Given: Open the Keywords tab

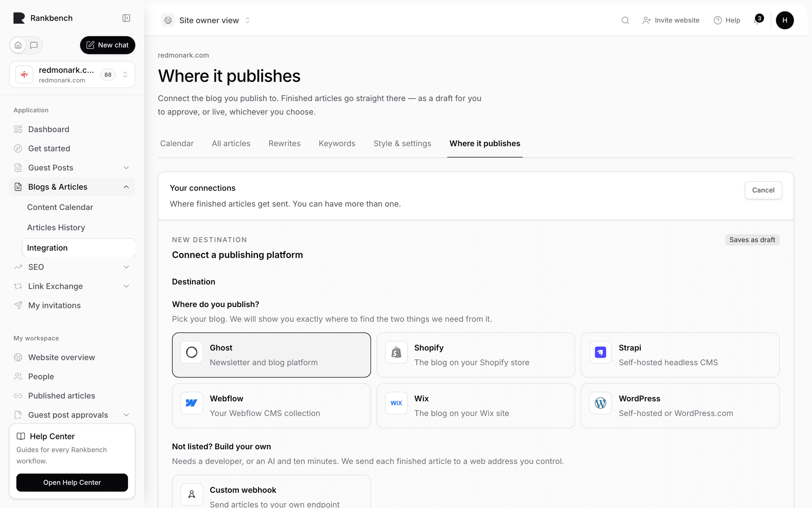Looking at the screenshot, I should (x=337, y=143).
